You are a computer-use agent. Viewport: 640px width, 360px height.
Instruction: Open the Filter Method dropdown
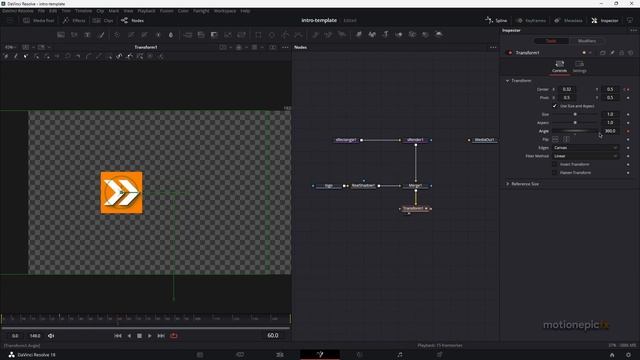click(586, 156)
